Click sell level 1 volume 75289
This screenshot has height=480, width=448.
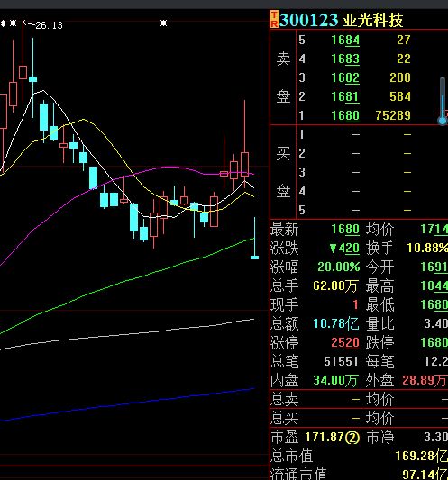tap(393, 115)
